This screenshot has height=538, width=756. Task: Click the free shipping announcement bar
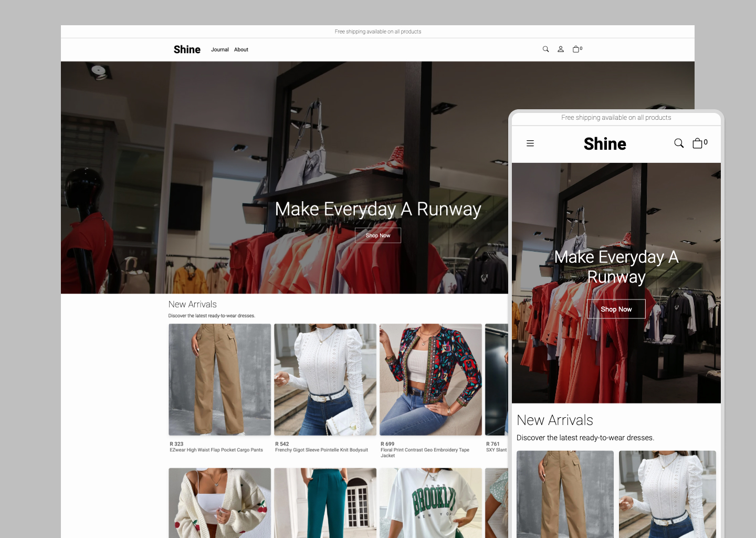pos(377,32)
